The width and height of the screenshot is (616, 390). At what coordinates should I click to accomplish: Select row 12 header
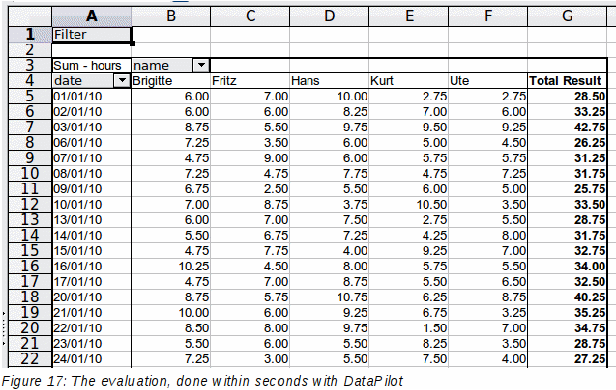[30, 205]
